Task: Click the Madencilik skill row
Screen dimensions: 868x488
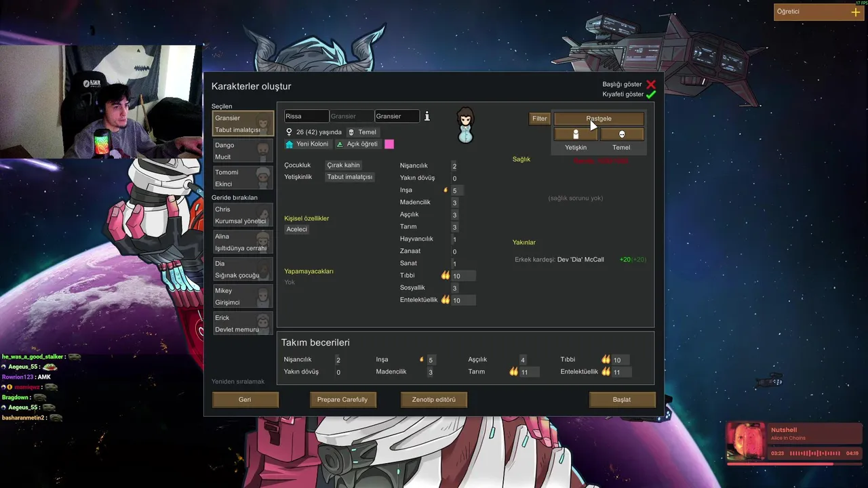Action: coord(431,203)
